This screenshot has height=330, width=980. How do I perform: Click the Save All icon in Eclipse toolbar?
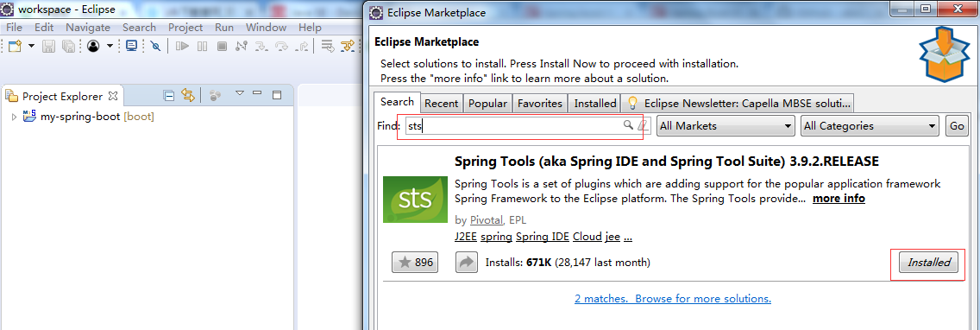(68, 46)
